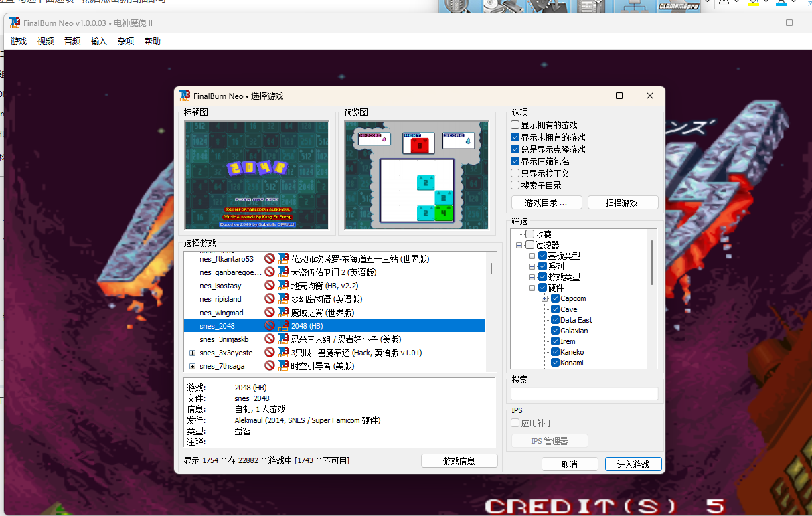Click the 扫描游戏 button

coord(623,203)
